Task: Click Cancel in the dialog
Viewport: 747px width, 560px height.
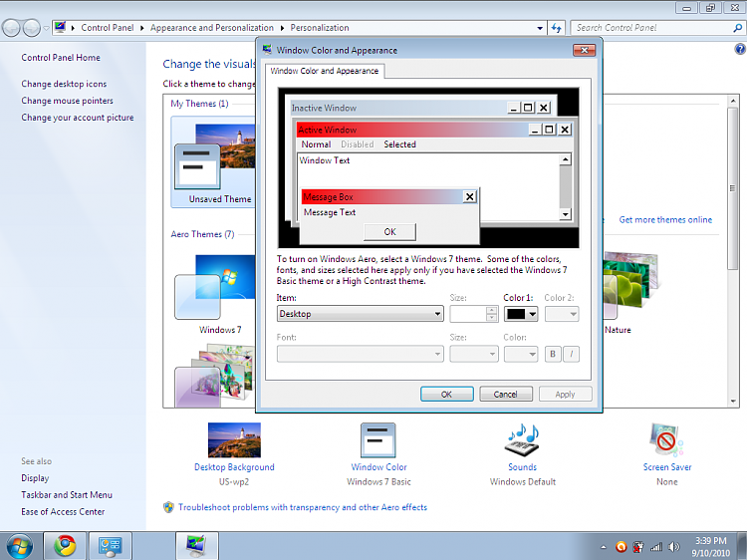Action: click(505, 395)
